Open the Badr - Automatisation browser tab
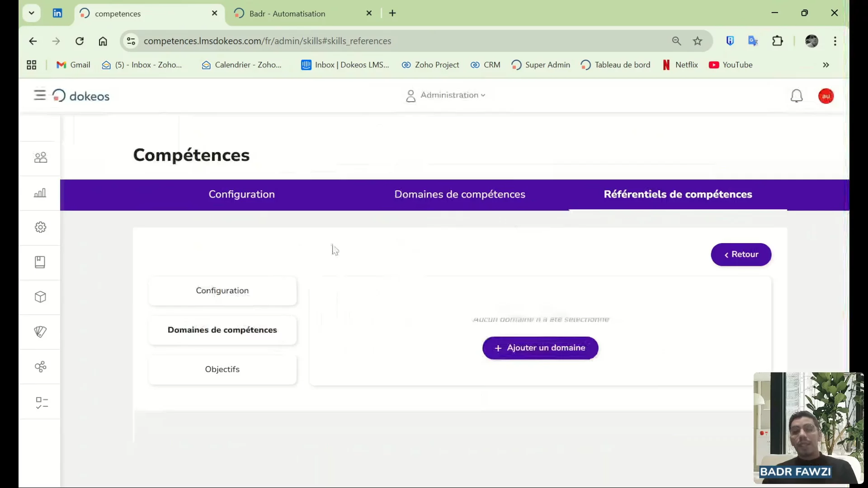 (x=287, y=14)
